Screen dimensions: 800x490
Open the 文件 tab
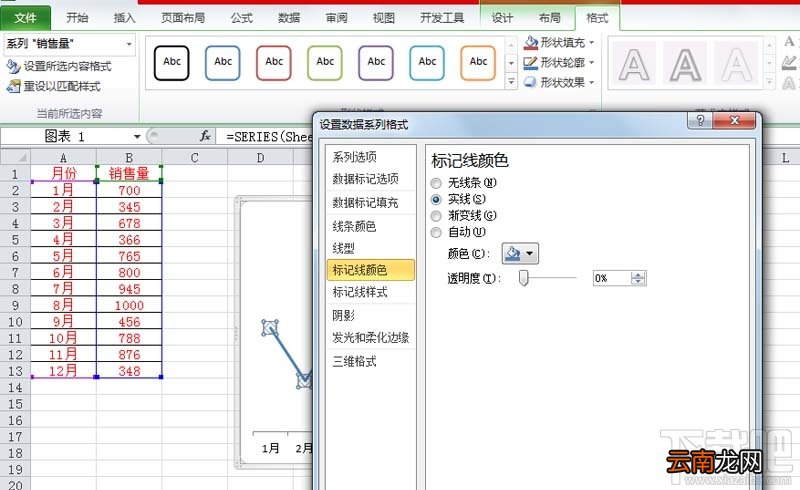26,18
